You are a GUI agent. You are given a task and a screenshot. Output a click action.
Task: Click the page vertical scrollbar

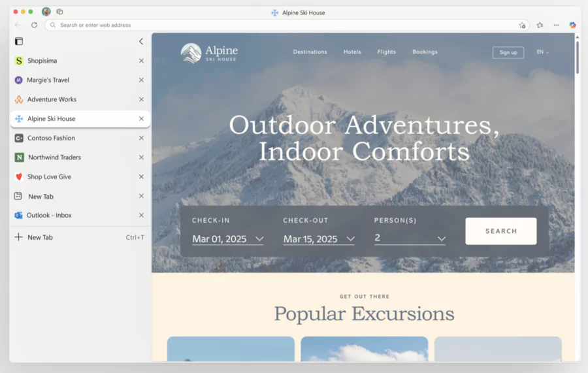pyautogui.click(x=578, y=56)
